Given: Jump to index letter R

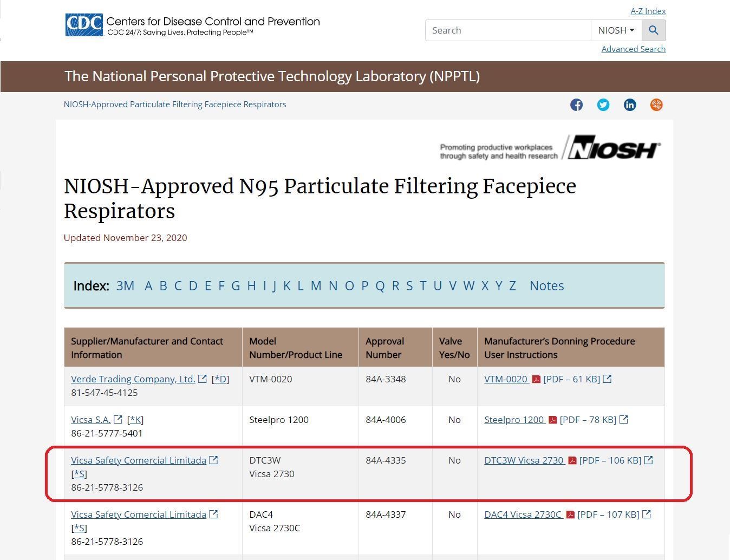Looking at the screenshot, I should tap(395, 286).
